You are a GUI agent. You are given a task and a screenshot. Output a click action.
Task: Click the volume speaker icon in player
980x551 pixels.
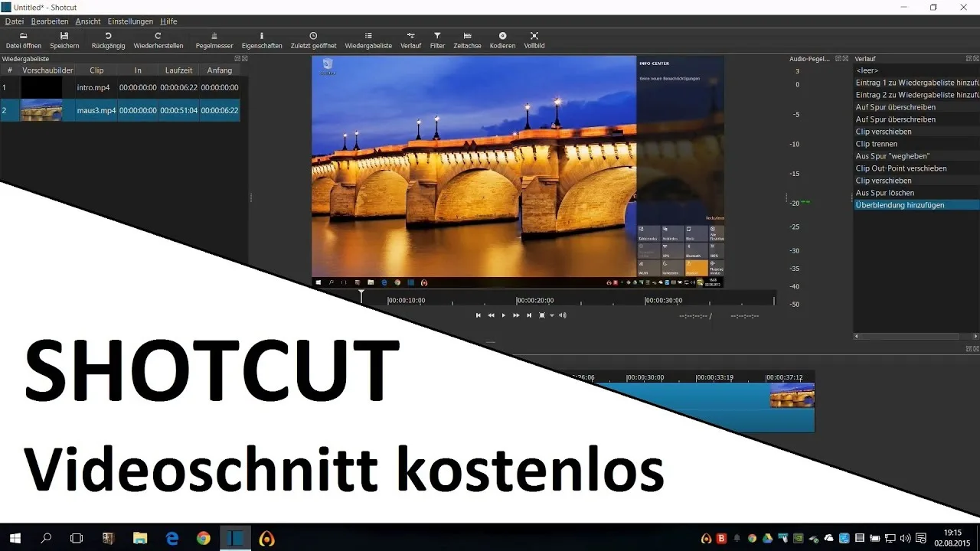pyautogui.click(x=563, y=315)
